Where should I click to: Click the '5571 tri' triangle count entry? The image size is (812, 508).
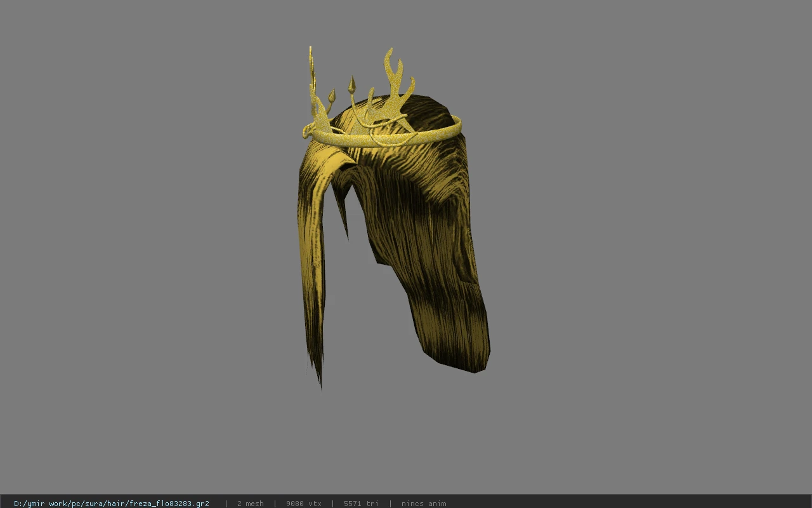click(361, 504)
